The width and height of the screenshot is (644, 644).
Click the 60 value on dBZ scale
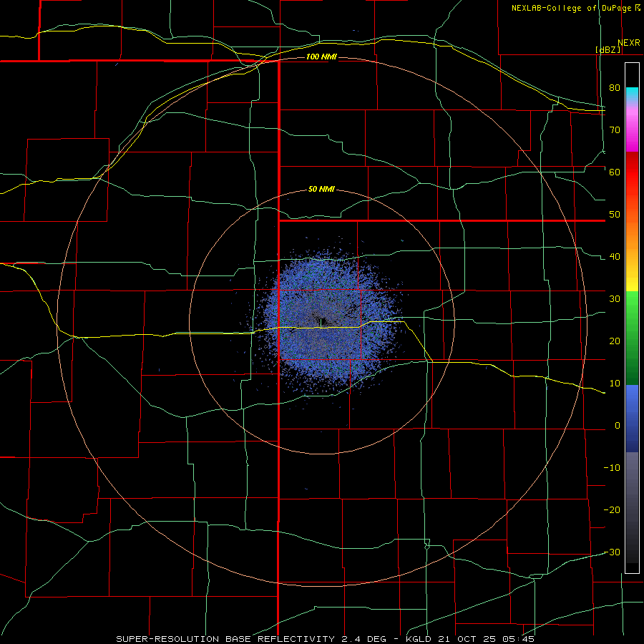pos(615,172)
